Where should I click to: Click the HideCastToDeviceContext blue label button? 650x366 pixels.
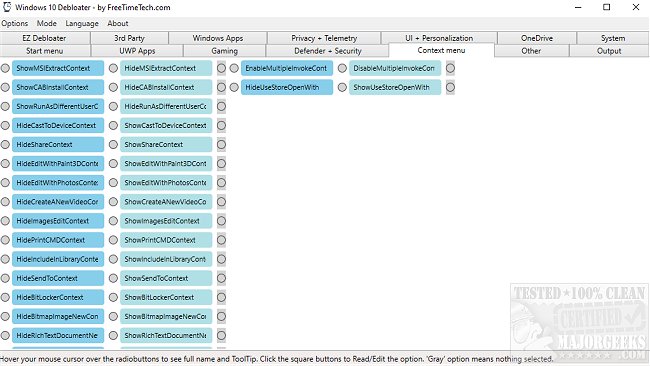[58, 126]
